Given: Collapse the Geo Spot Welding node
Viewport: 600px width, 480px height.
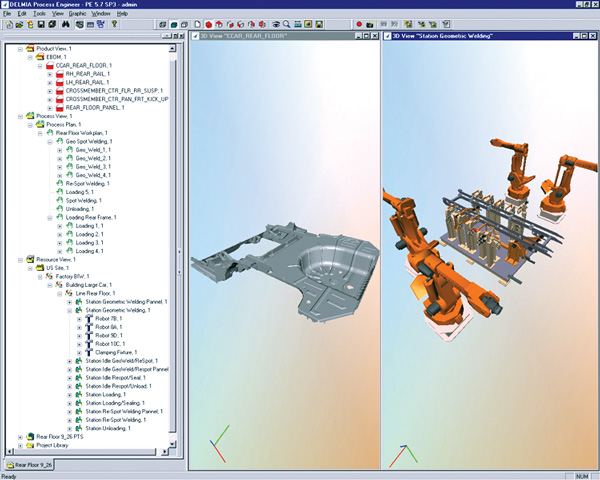Looking at the screenshot, I should click(x=49, y=142).
